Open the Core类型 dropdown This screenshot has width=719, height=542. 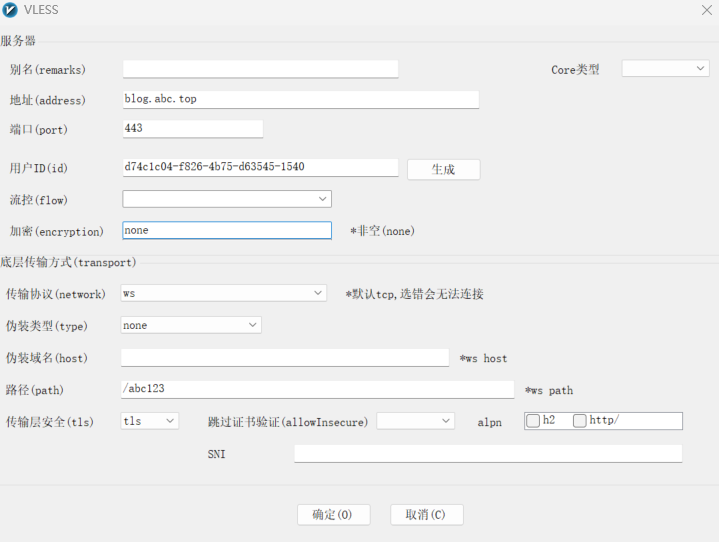(665, 69)
